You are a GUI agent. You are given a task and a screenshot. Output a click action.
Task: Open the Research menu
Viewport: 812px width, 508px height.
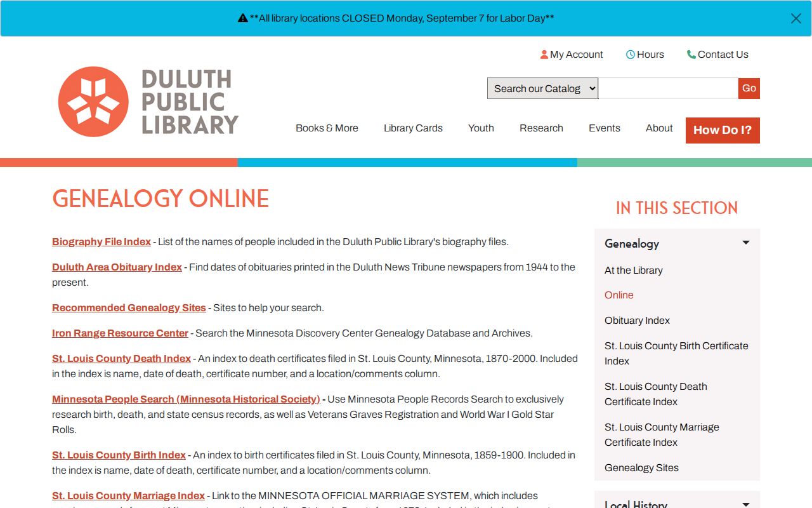(x=541, y=128)
